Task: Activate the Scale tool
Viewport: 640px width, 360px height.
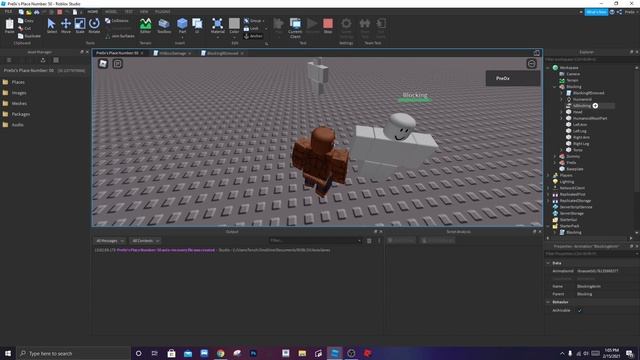Action: point(80,26)
